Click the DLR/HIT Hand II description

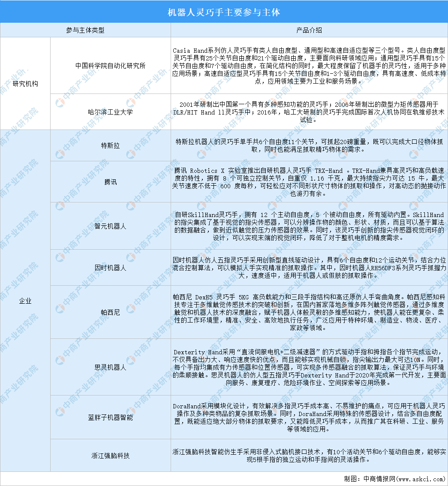(309, 112)
